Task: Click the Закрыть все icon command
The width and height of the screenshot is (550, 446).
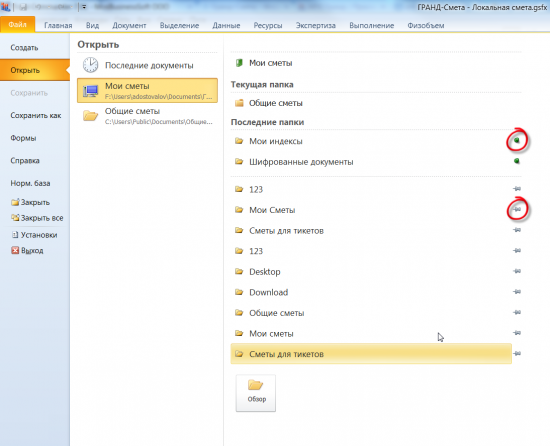Action: click(15, 218)
